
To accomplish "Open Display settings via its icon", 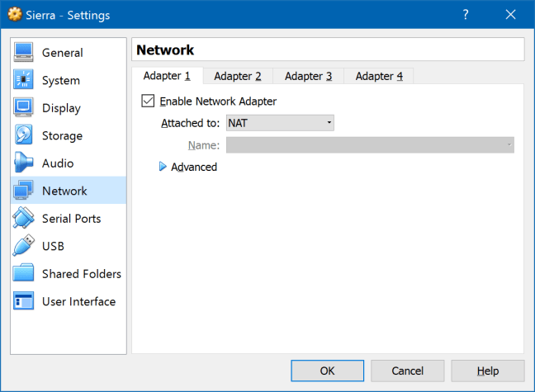I will [24, 108].
